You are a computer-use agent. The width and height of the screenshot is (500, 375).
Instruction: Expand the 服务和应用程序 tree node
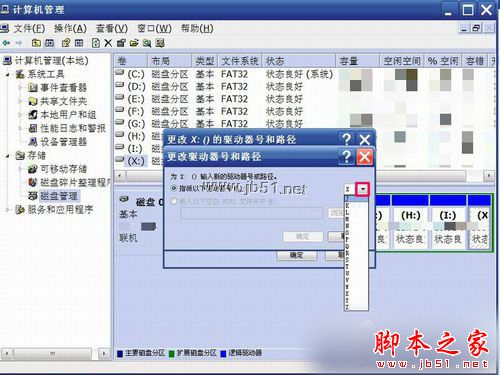8,210
